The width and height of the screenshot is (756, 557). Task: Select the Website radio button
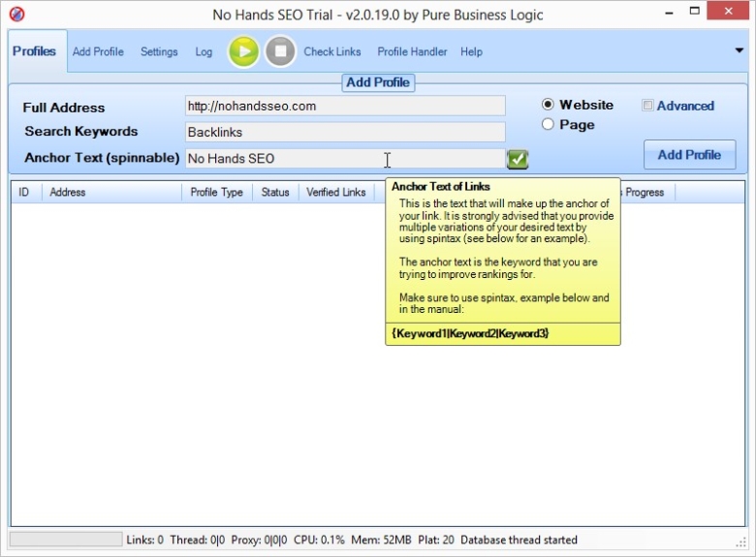[548, 105]
